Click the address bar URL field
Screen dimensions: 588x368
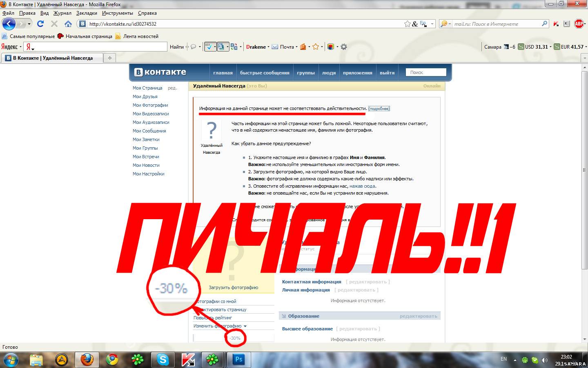click(245, 24)
